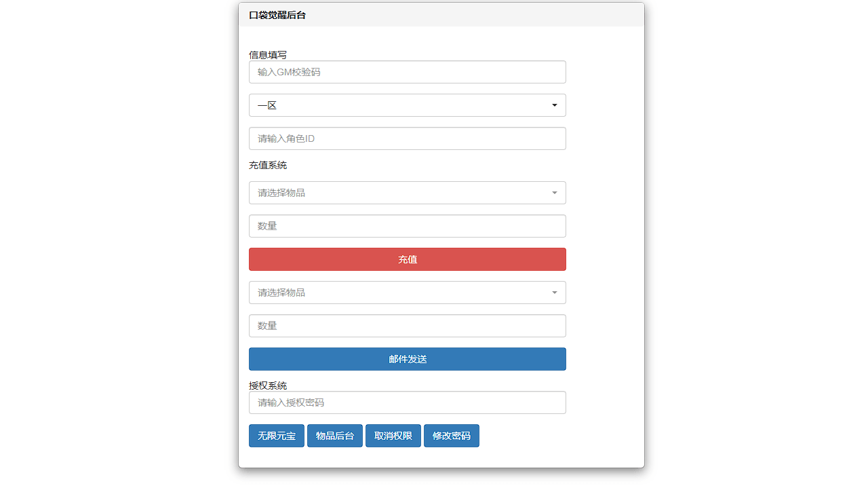The width and height of the screenshot is (868, 488).
Task: Click the 输入GM校验码 input field
Action: (x=407, y=72)
